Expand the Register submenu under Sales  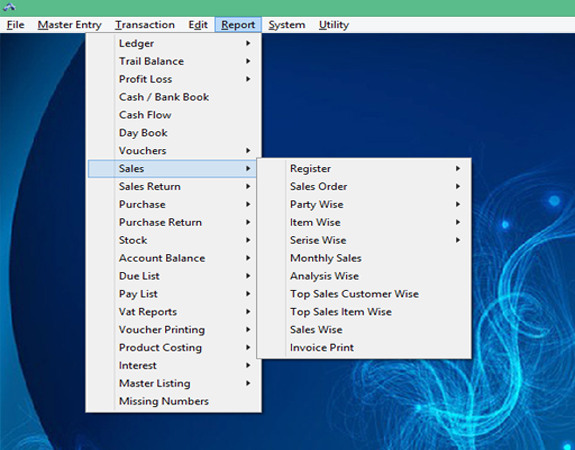364,169
